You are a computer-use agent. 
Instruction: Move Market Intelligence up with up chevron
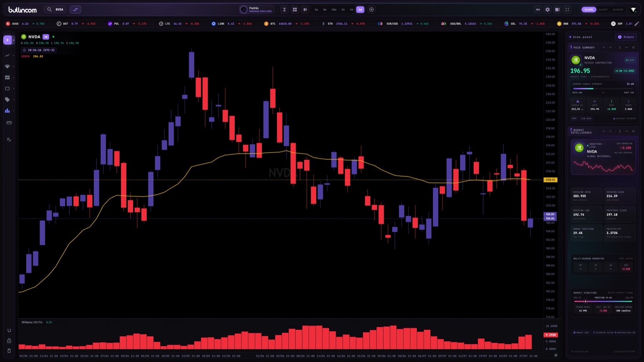[604, 131]
